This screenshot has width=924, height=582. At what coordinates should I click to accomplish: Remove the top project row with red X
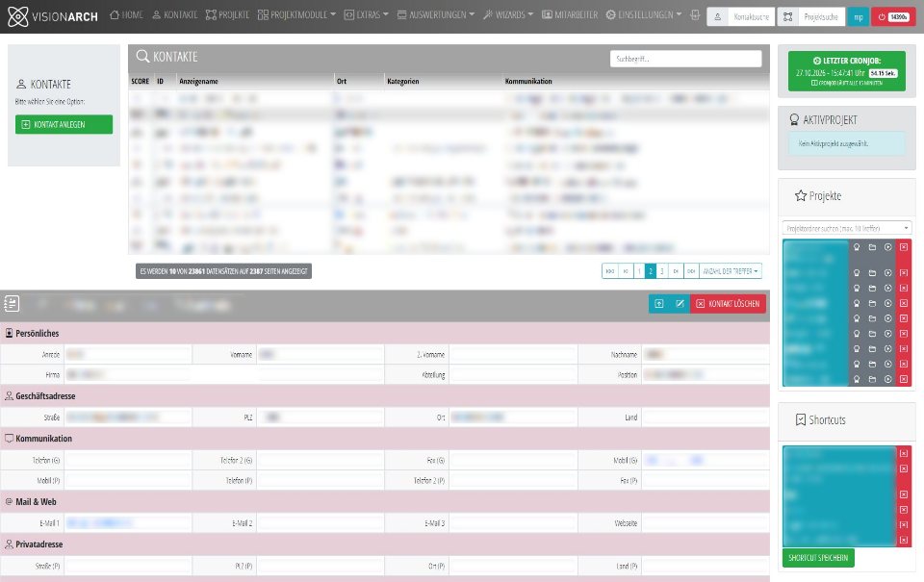point(904,247)
